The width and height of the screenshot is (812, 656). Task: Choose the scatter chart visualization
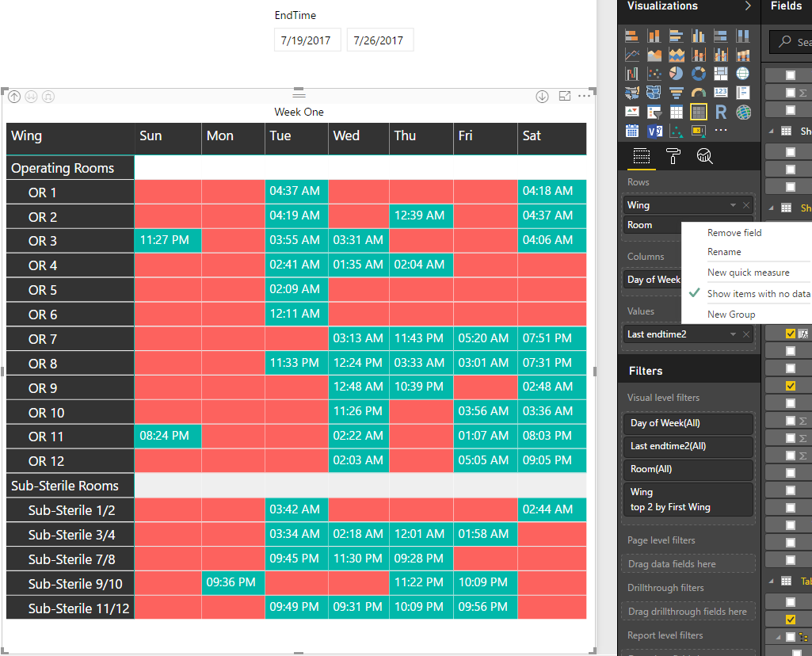[x=654, y=74]
